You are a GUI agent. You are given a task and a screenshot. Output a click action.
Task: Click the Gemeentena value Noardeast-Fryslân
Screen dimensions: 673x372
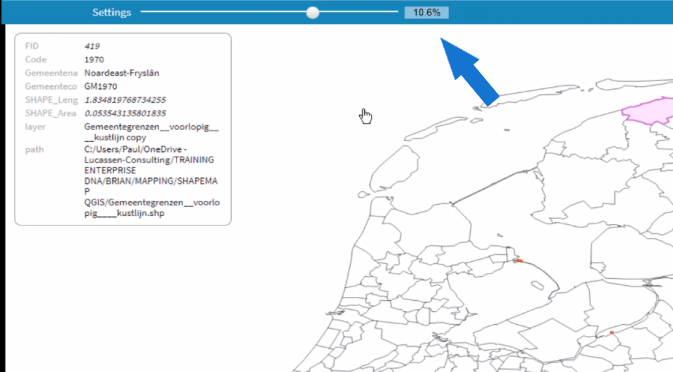click(121, 73)
